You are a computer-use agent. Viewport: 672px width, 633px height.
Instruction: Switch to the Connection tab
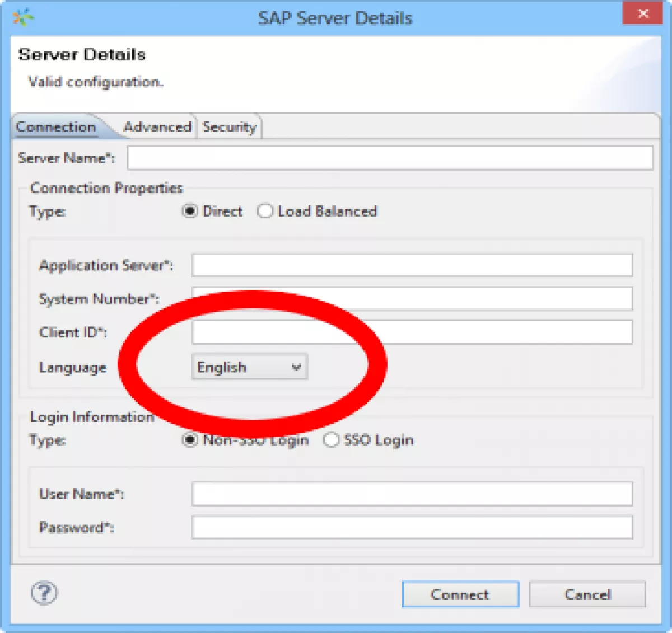point(56,127)
